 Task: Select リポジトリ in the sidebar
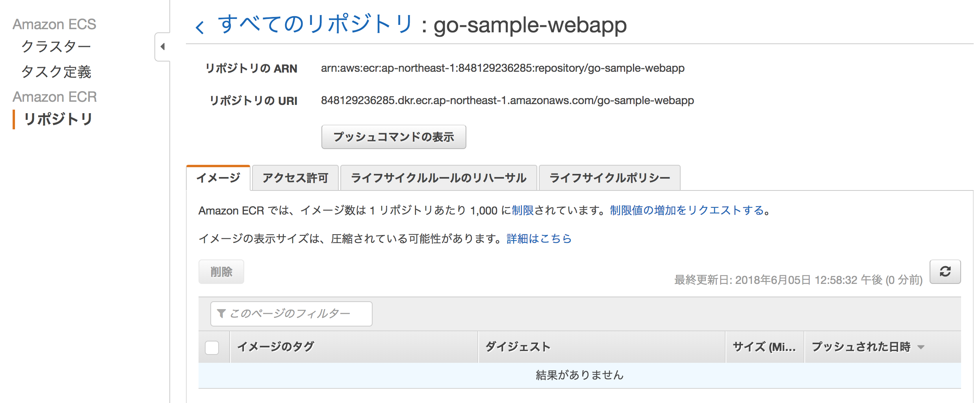(x=58, y=119)
